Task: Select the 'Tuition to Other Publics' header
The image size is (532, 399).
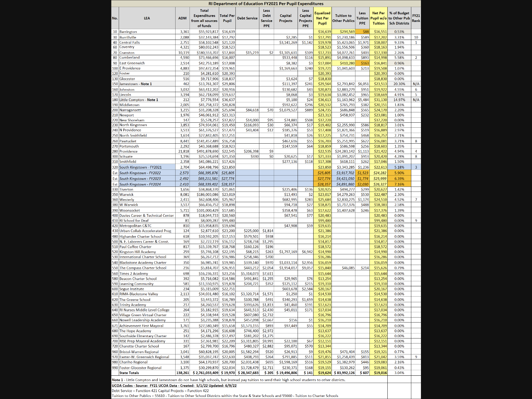Action: coord(343,18)
